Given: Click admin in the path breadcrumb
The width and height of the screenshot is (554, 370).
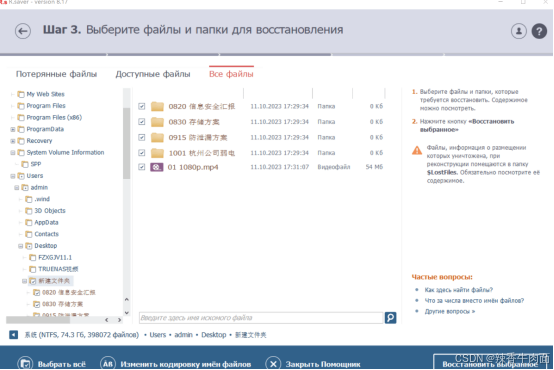Looking at the screenshot, I should [183, 335].
